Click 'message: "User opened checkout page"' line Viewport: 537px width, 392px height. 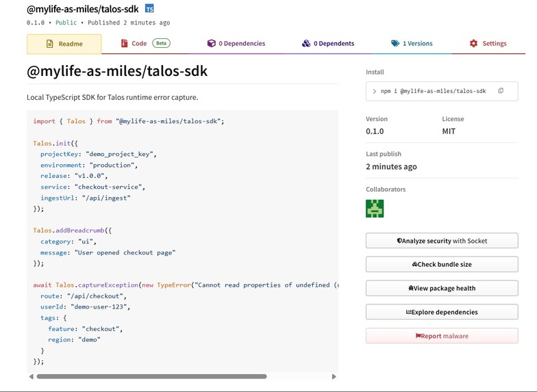pos(108,253)
